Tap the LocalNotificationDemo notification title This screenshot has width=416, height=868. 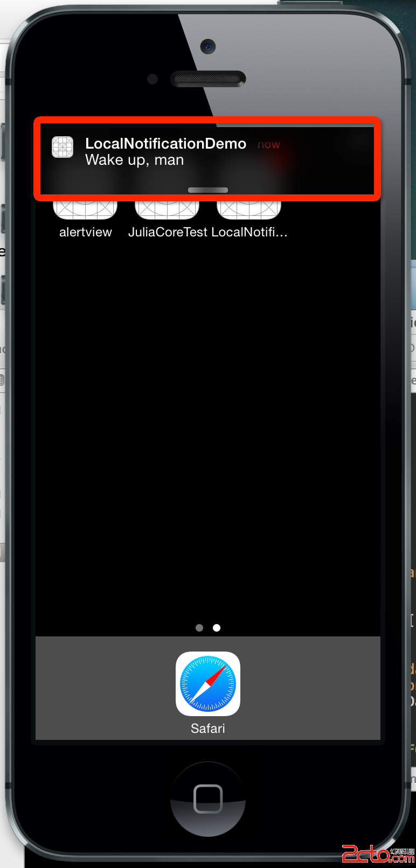166,143
